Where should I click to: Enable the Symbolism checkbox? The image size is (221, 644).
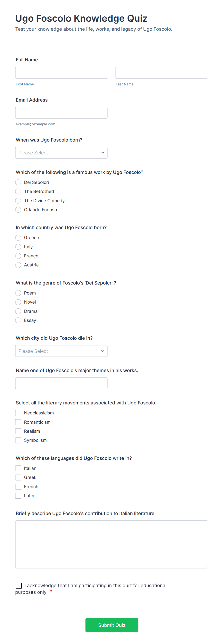(x=18, y=440)
